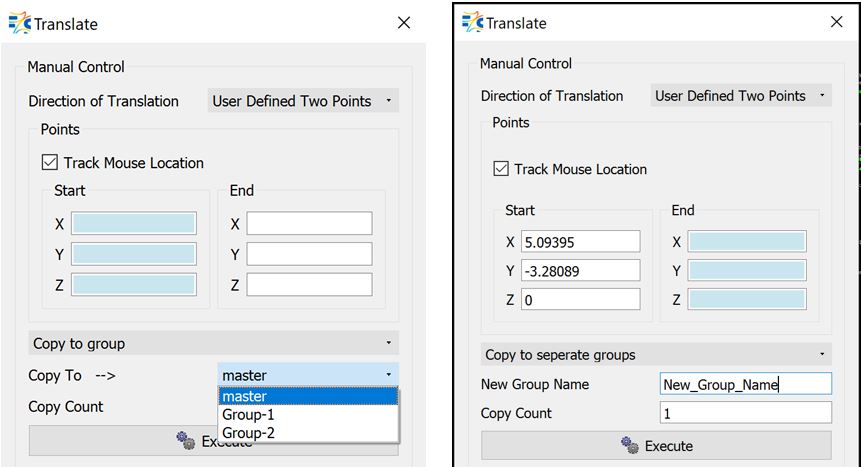Click the Copy Count field showing 1
The width and height of the screenshot is (861, 467).
(745, 413)
